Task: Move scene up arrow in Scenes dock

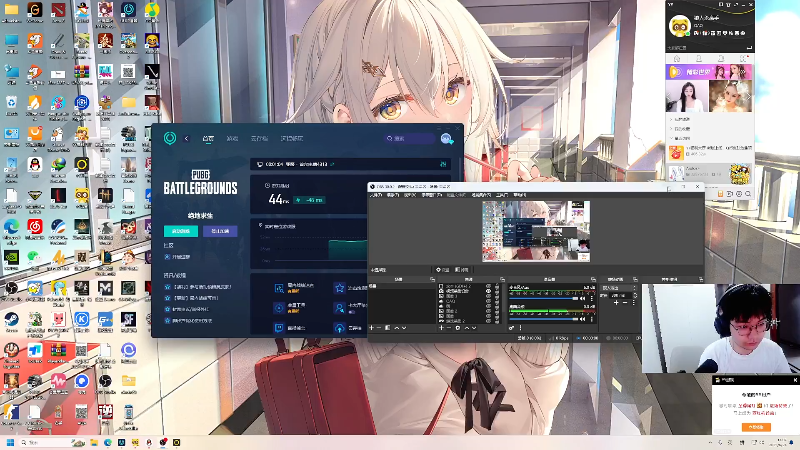Action: click(397, 328)
